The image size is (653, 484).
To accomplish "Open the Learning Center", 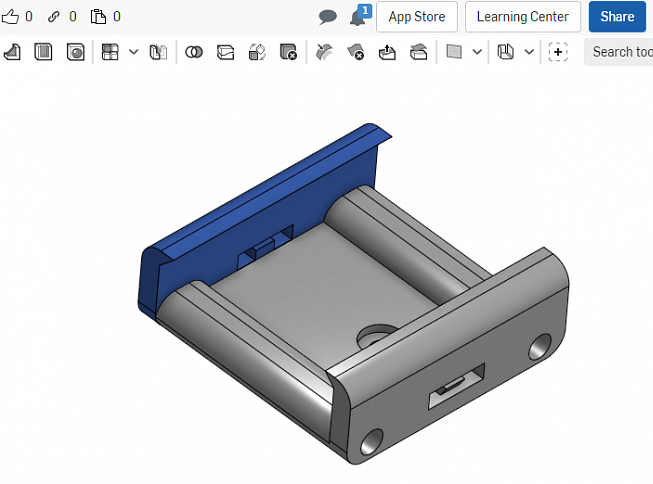I will click(522, 17).
